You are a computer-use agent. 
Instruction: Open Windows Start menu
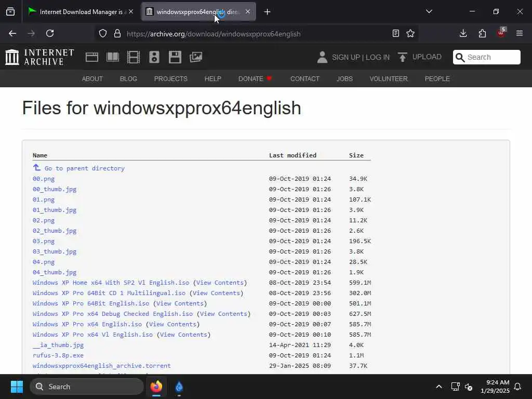pos(17,387)
